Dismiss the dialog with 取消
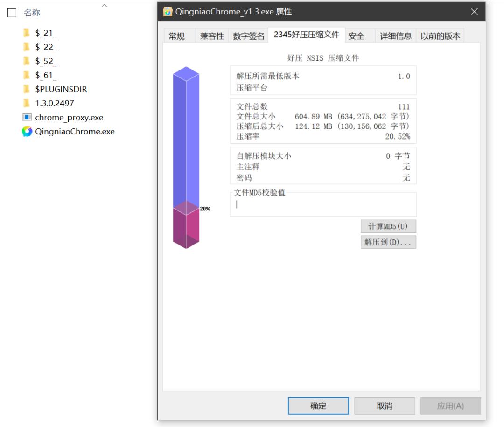Viewport: 504px width, 427px height. (x=385, y=406)
